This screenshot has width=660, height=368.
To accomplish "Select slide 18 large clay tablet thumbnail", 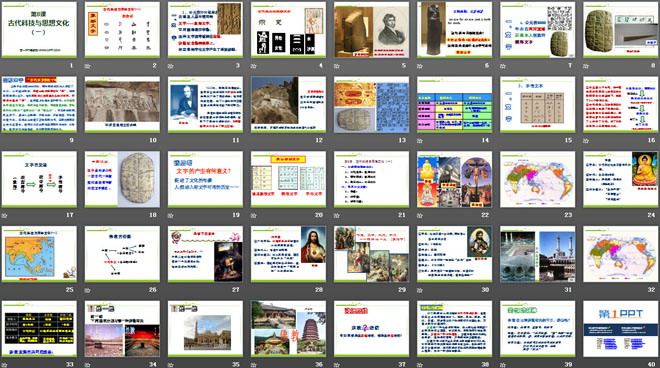I will (122, 179).
